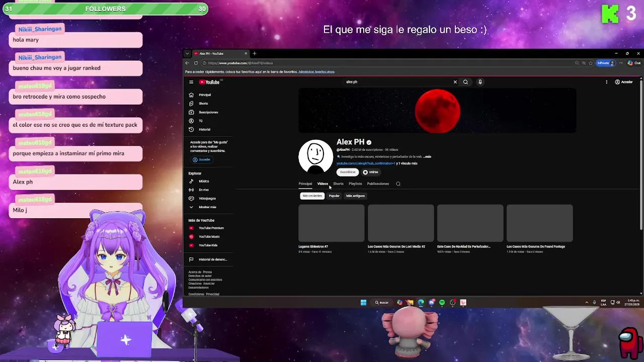Open a new browser tab
The image size is (644, 362).
click(x=255, y=53)
